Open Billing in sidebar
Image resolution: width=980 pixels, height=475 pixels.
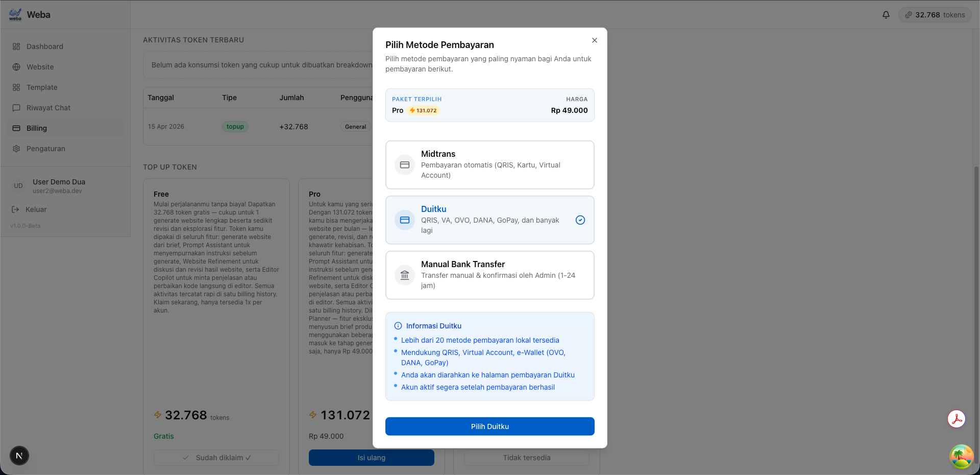click(x=65, y=128)
